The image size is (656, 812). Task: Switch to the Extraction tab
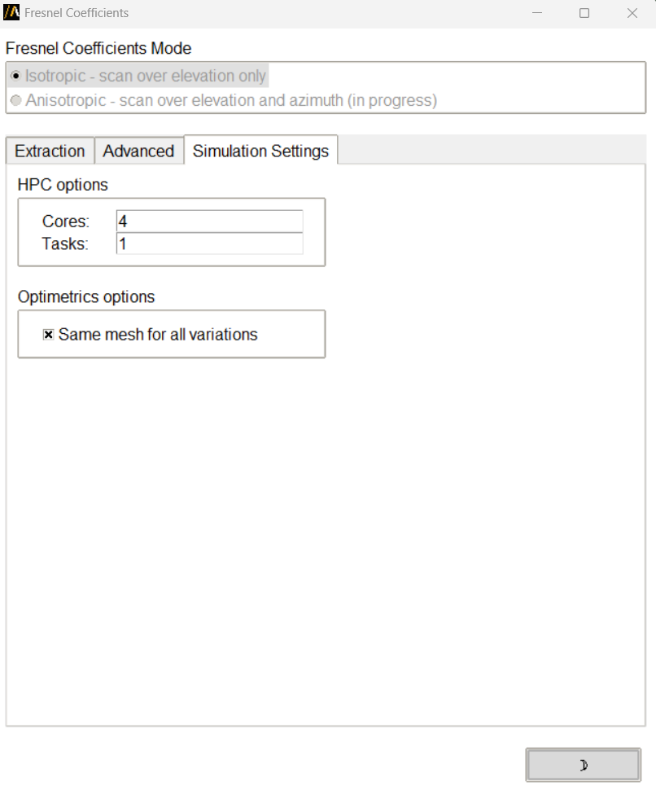(50, 151)
